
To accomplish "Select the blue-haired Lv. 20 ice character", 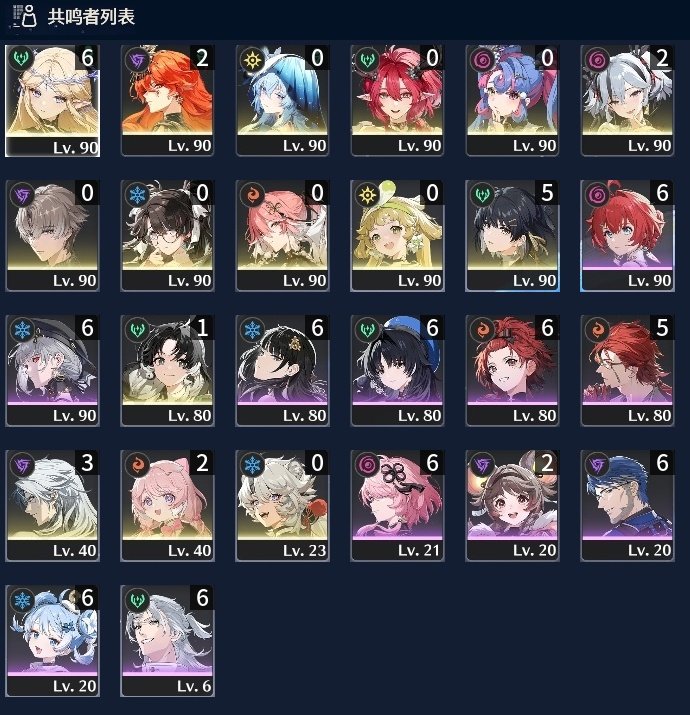I will tap(52, 641).
